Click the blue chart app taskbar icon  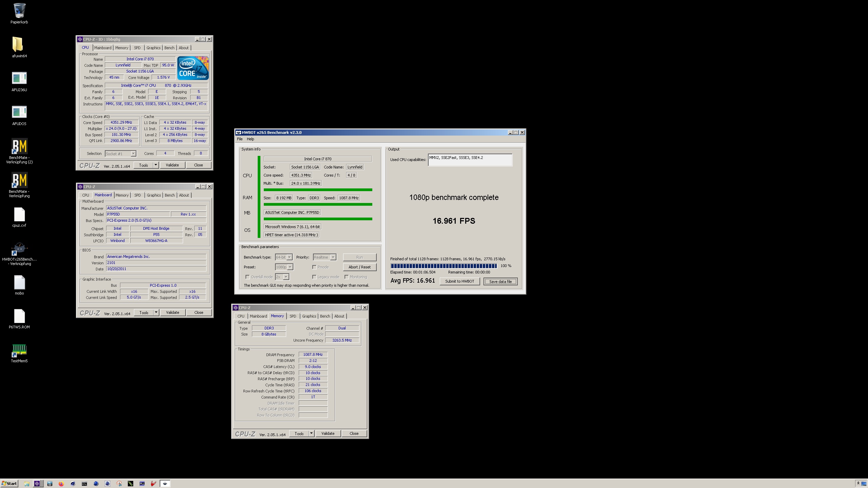(x=50, y=484)
